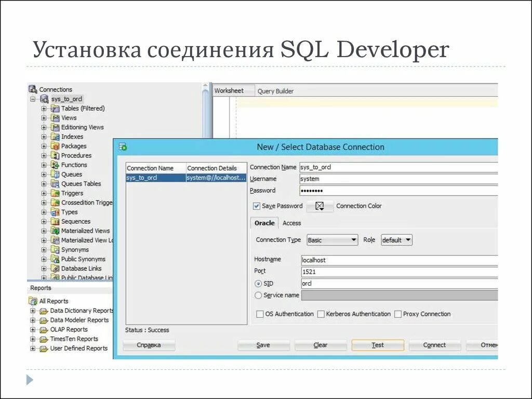Viewport: 532px width, 399px height.
Task: Click the Sequences node icon
Action: click(x=55, y=221)
